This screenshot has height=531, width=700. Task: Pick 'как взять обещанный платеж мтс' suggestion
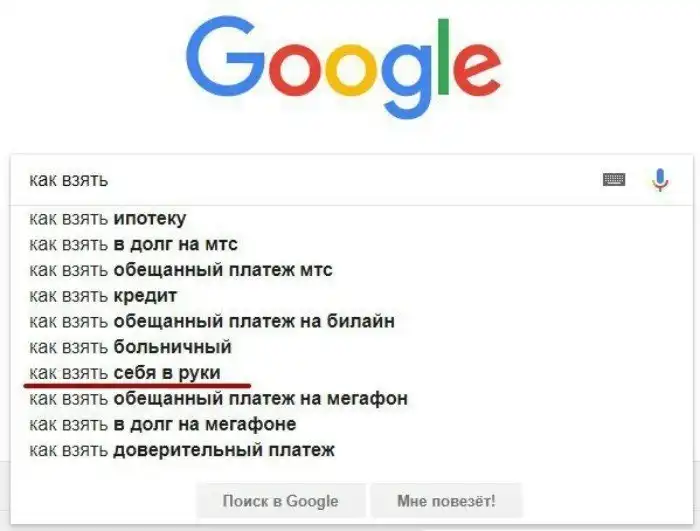tap(180, 270)
